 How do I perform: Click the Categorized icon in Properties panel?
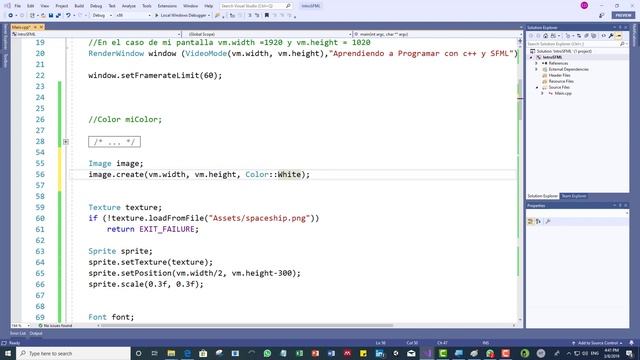(x=531, y=221)
